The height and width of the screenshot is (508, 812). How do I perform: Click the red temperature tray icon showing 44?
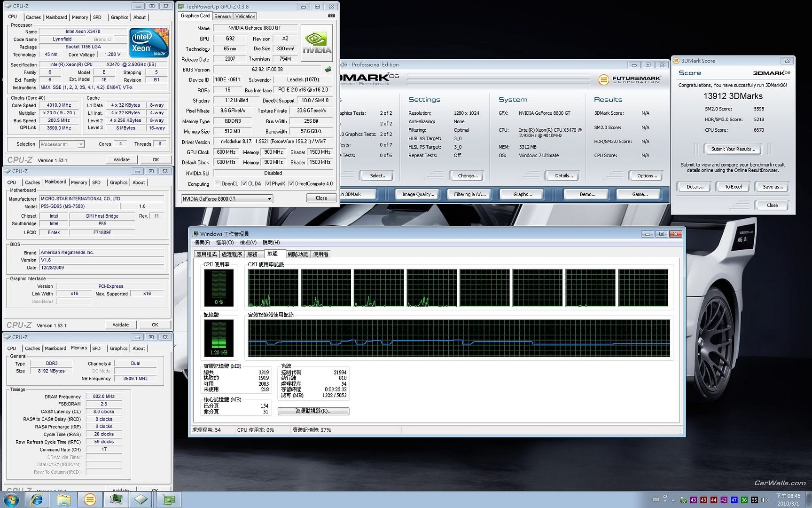click(713, 500)
